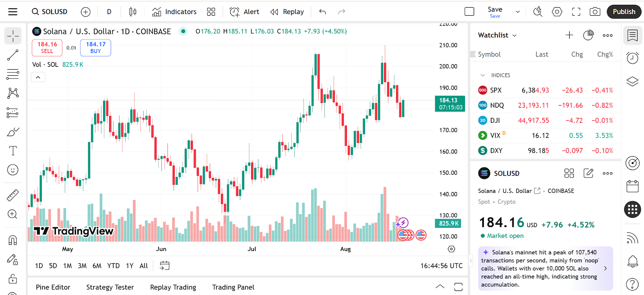The width and height of the screenshot is (644, 295).
Task: Select the VIX row in the watchlist
Action: 545,136
